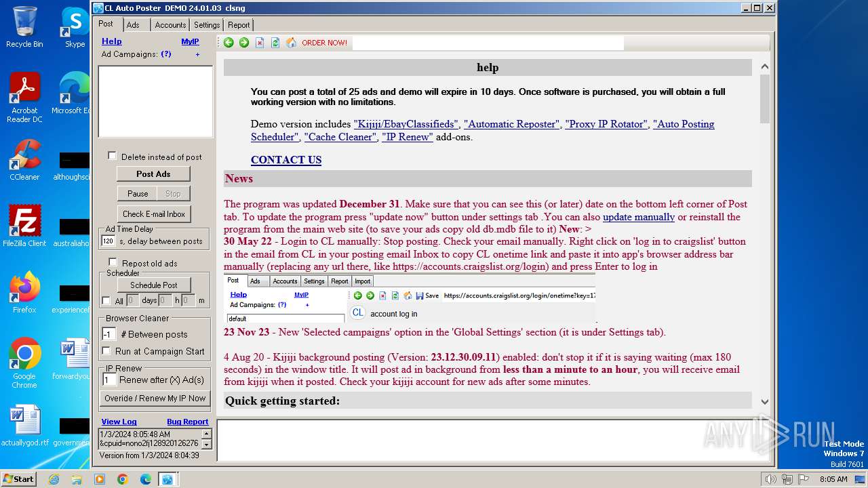Switch to the Post tab
The width and height of the screenshot is (868, 488).
click(106, 24)
